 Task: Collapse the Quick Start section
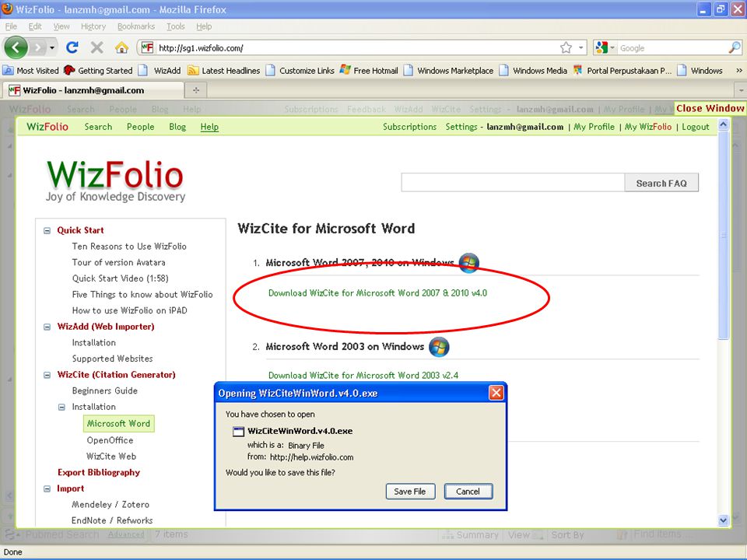click(47, 230)
